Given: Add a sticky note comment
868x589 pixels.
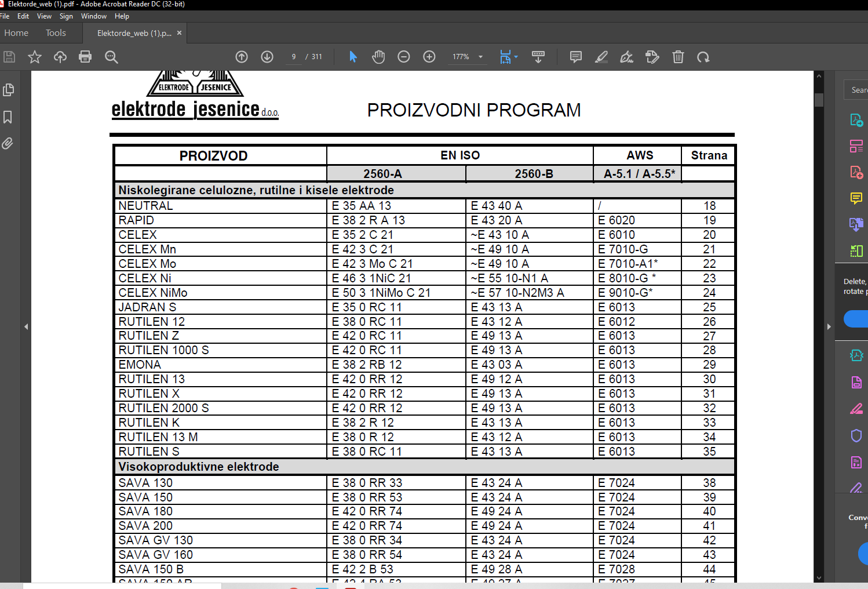Looking at the screenshot, I should tap(576, 57).
